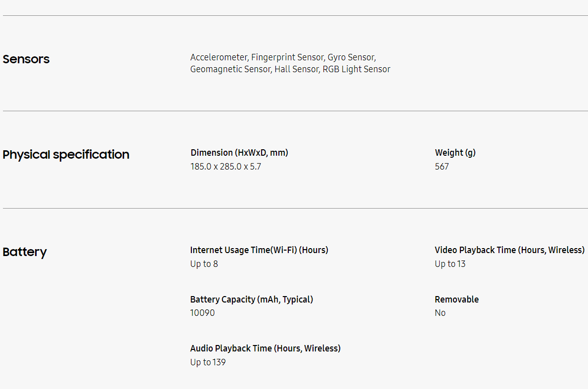Click the Internet Usage Time(Wi-Fi) label
This screenshot has width=588, height=389.
tap(259, 250)
